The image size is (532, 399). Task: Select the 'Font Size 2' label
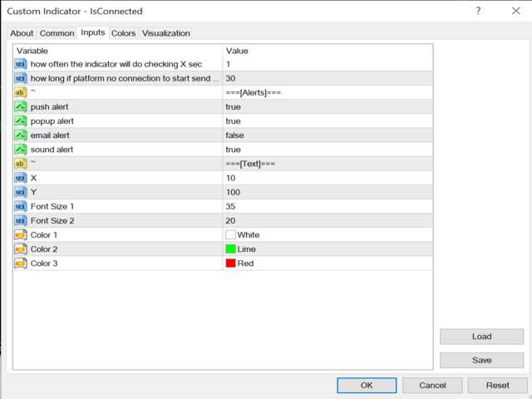point(52,221)
